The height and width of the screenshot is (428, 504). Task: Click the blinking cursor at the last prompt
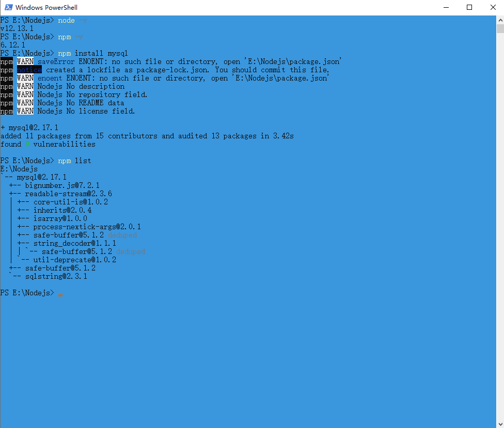tap(60, 295)
